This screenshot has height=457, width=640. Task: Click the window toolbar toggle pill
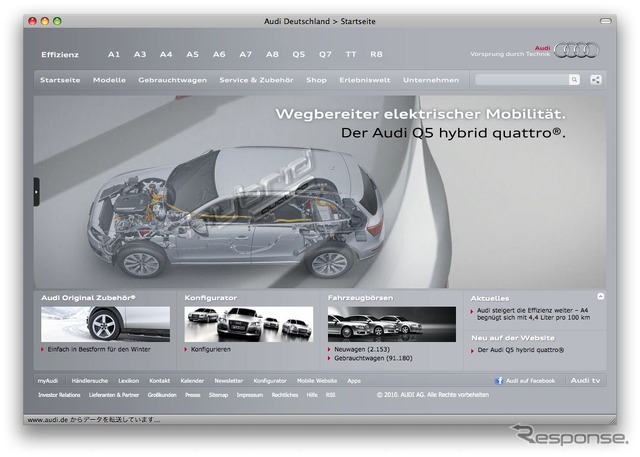pos(605,21)
